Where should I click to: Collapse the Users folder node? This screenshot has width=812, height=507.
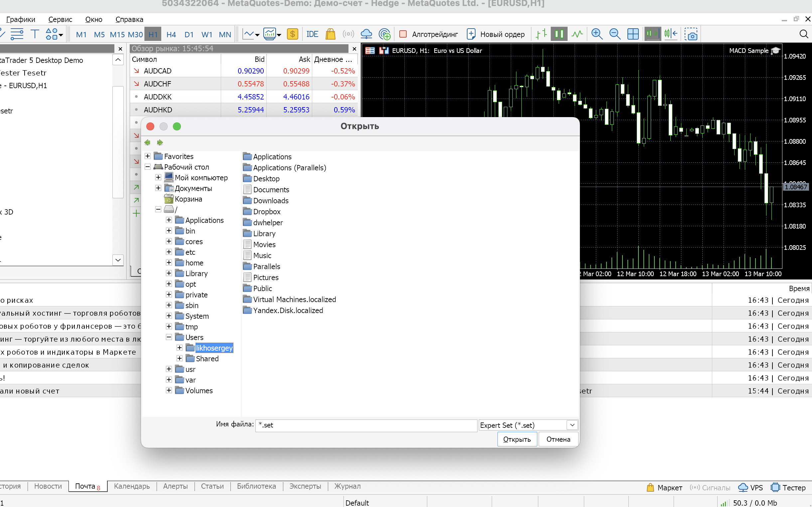(x=169, y=337)
